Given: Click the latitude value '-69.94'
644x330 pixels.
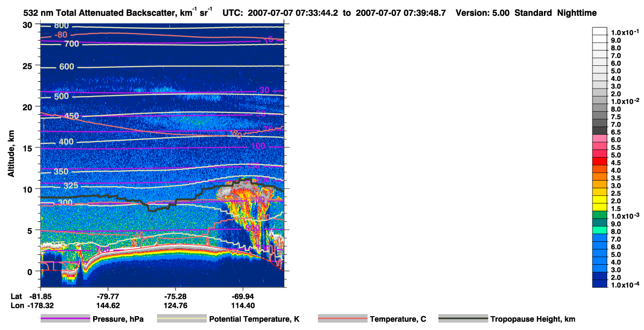Looking at the screenshot, I should coord(243,296).
